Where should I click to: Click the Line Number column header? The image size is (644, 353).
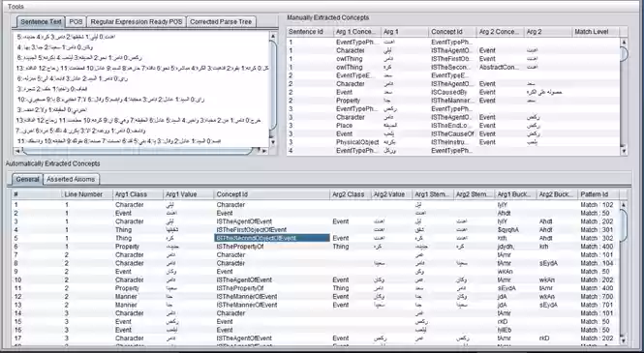(87, 194)
